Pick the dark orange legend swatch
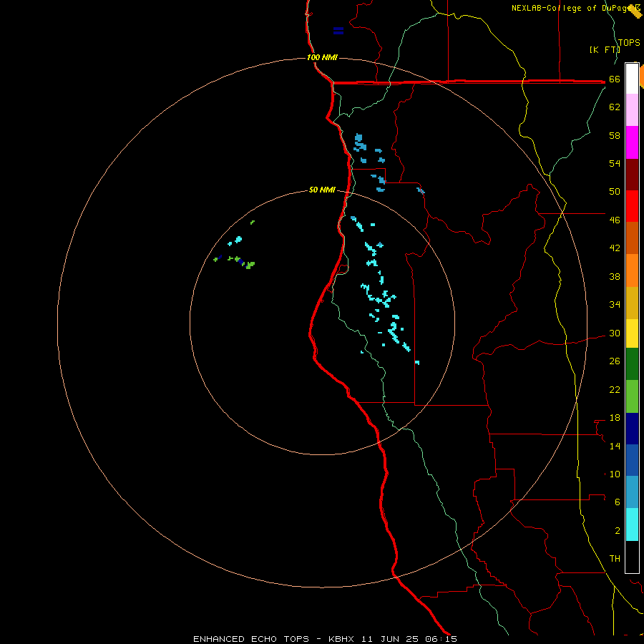644x644 pixels. click(632, 238)
